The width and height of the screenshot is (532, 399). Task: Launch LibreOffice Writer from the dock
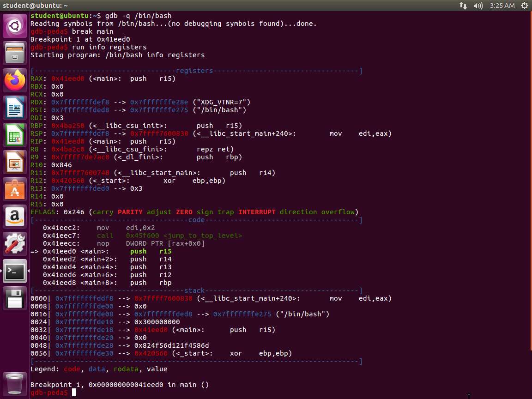(15, 109)
